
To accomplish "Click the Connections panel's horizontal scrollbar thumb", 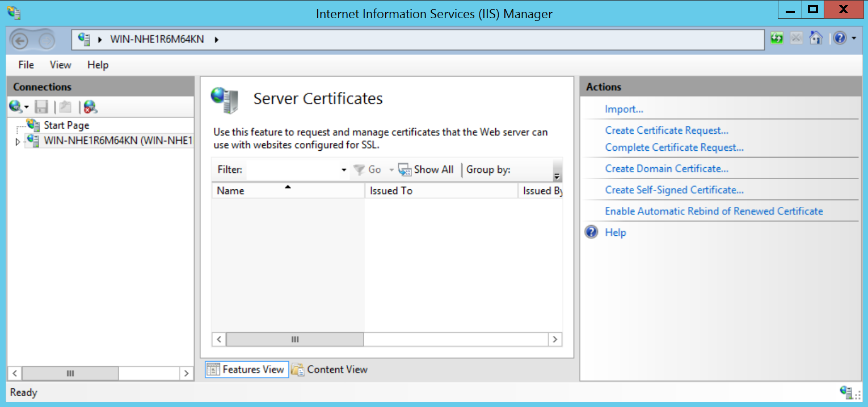I will point(70,374).
